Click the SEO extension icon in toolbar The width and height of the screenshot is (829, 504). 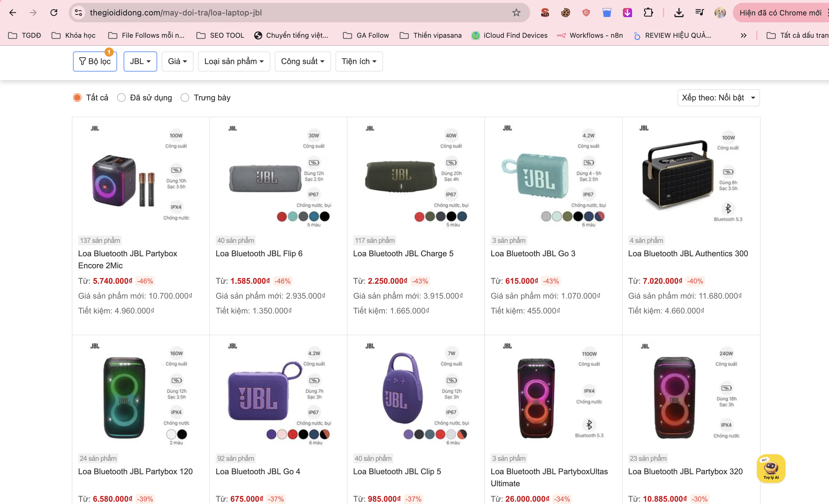(545, 12)
